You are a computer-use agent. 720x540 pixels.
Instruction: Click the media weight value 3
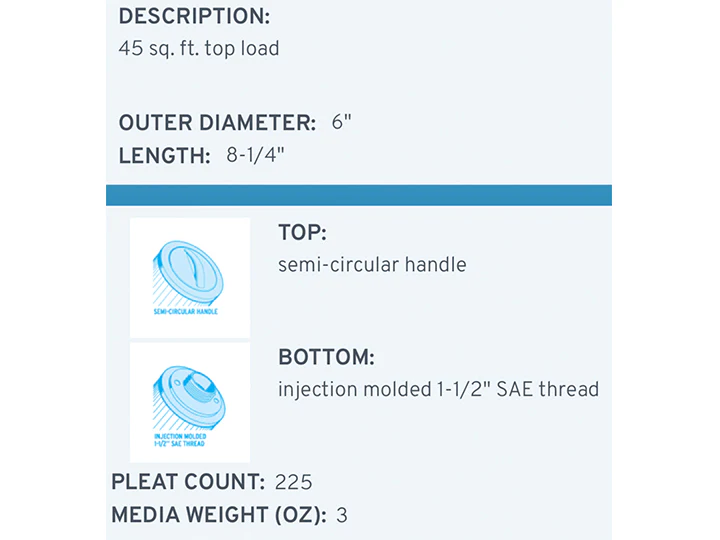tap(342, 516)
